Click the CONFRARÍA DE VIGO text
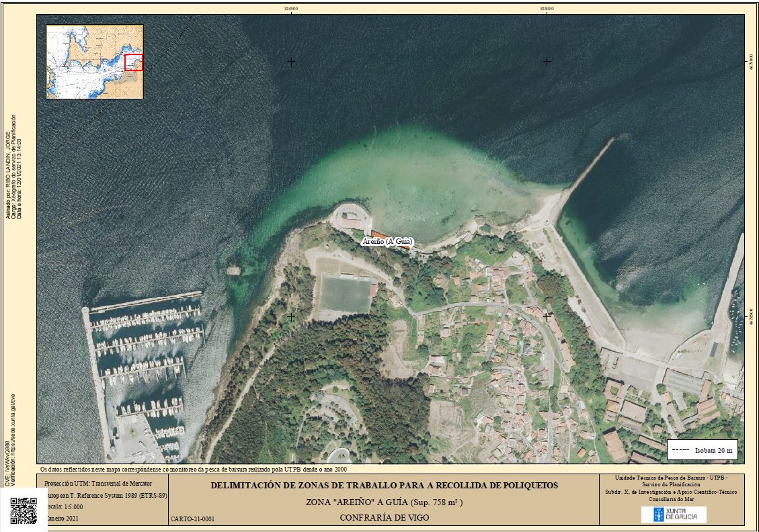 (384, 518)
